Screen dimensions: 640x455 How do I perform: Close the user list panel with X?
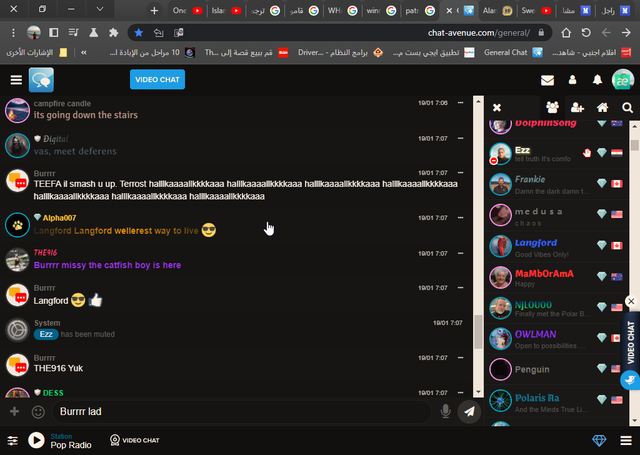(x=497, y=108)
